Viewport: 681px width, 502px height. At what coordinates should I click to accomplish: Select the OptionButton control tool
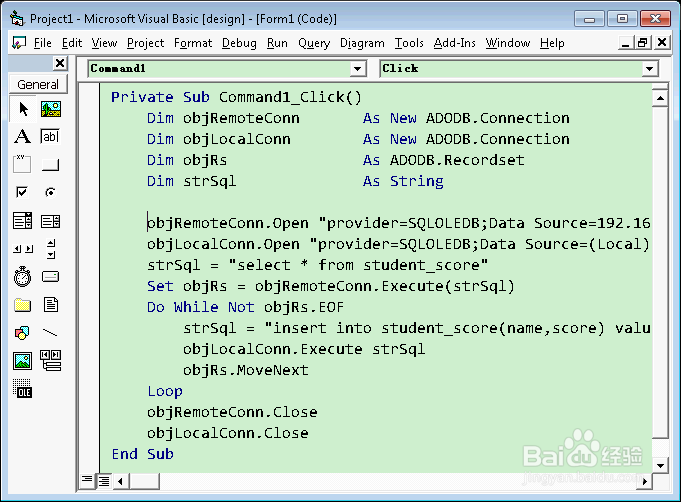coord(50,193)
